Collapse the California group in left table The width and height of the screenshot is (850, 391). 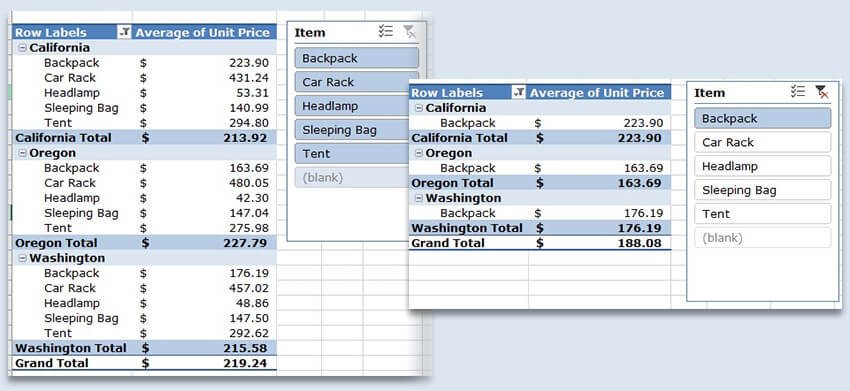(x=22, y=48)
